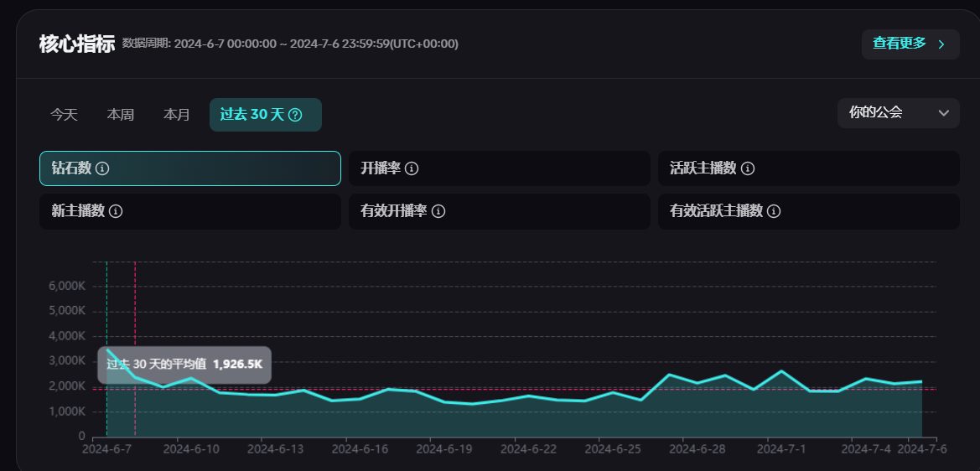
Task: Click the 1,000K y-axis label
Action: pyautogui.click(x=67, y=411)
